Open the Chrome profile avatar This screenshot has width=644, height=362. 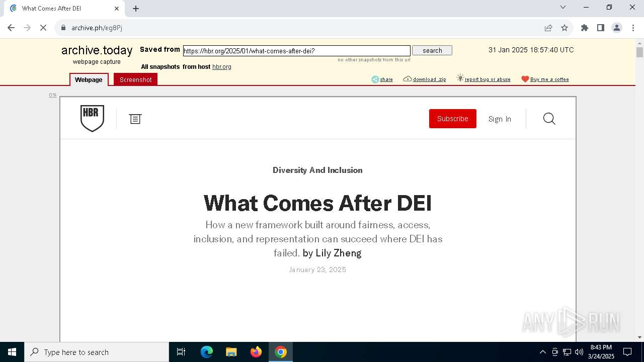coord(617,28)
